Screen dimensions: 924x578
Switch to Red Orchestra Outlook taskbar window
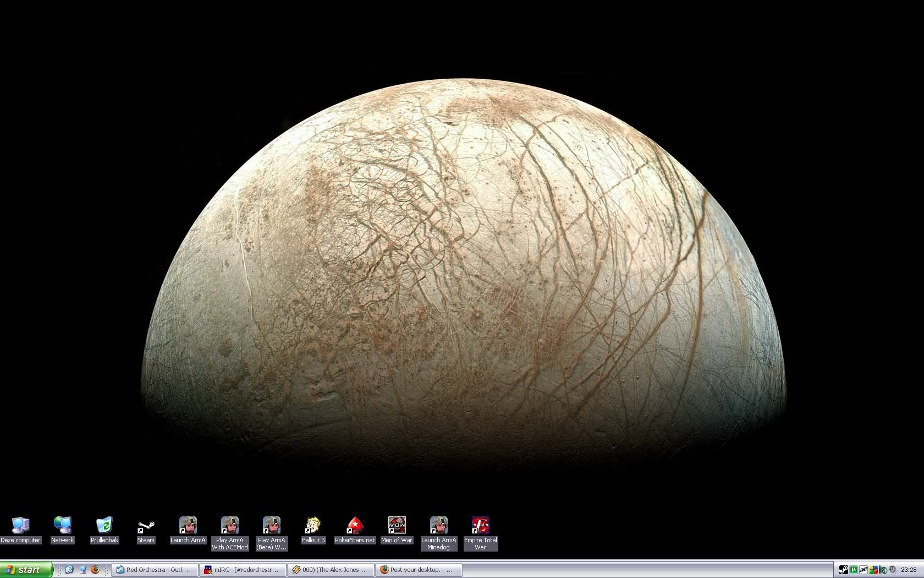(x=155, y=570)
